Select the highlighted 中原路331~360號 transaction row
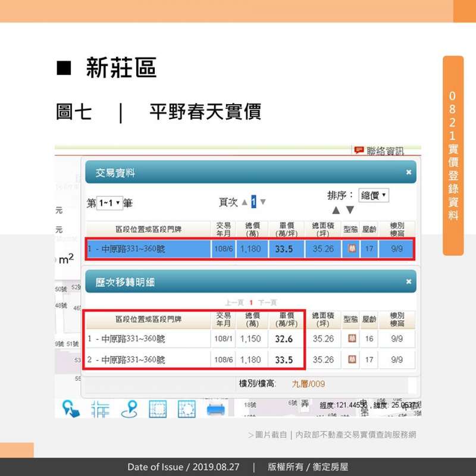Image resolution: width=476 pixels, height=476 pixels. point(149,249)
